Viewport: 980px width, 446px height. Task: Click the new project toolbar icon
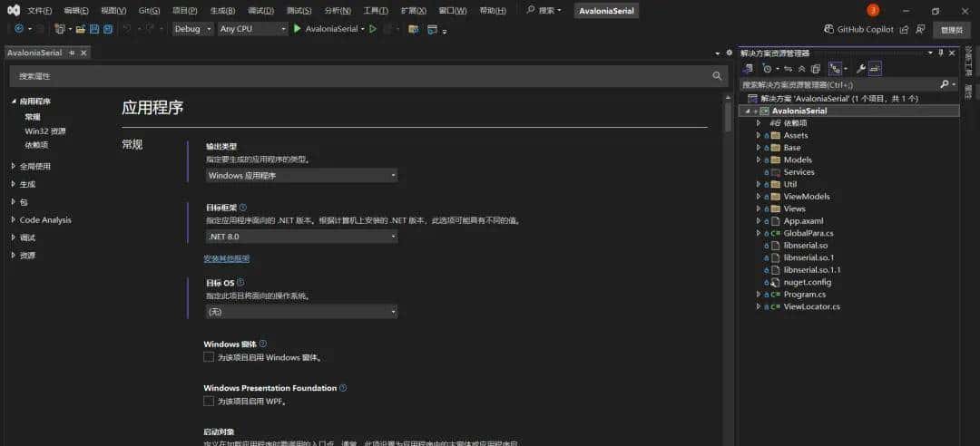60,29
